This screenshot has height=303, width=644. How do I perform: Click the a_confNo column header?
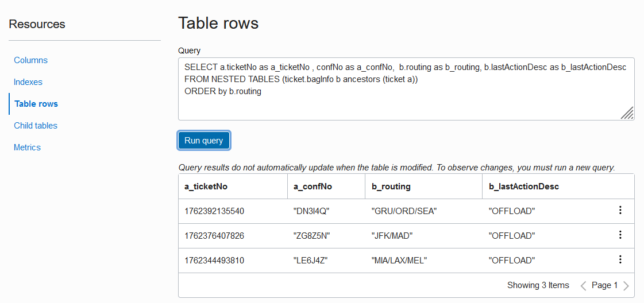(313, 187)
